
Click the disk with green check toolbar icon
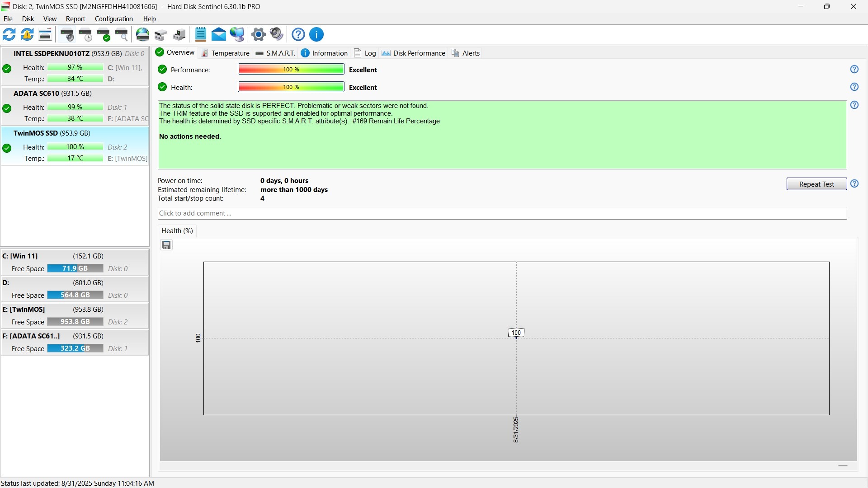[x=104, y=34]
